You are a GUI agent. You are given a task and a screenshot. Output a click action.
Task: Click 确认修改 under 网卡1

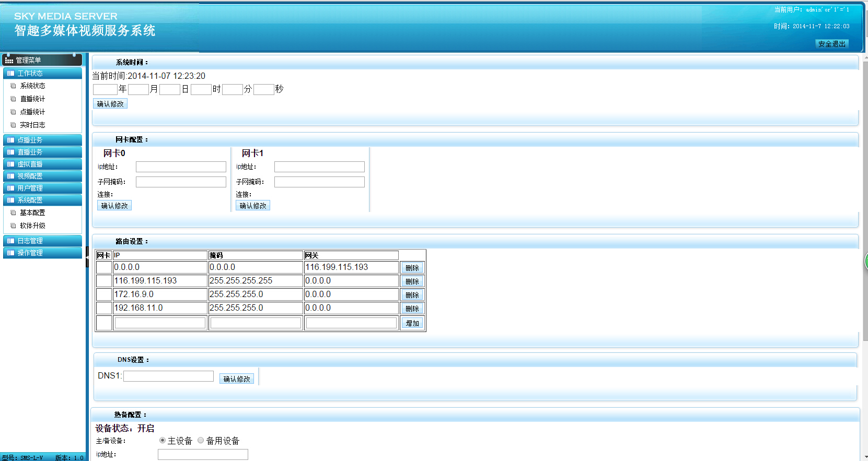253,206
